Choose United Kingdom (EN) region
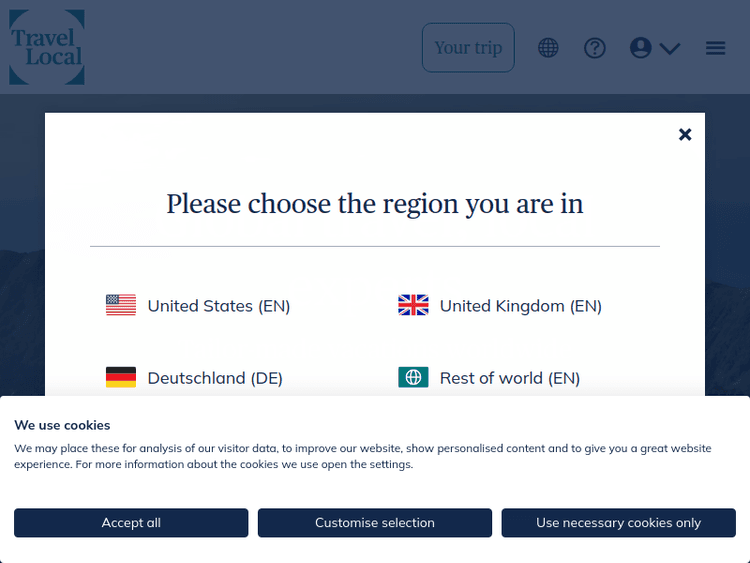750x563 pixels. [520, 306]
